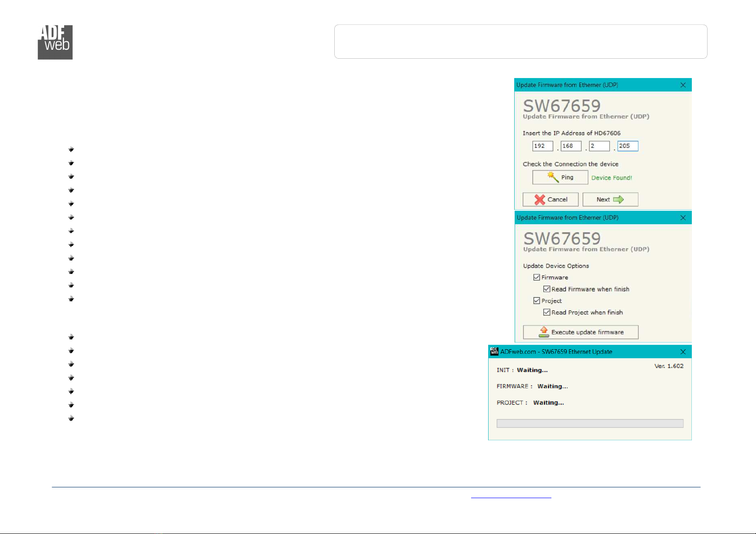Click the ADFweb logo at top left
The height and width of the screenshot is (534, 756).
pos(55,42)
